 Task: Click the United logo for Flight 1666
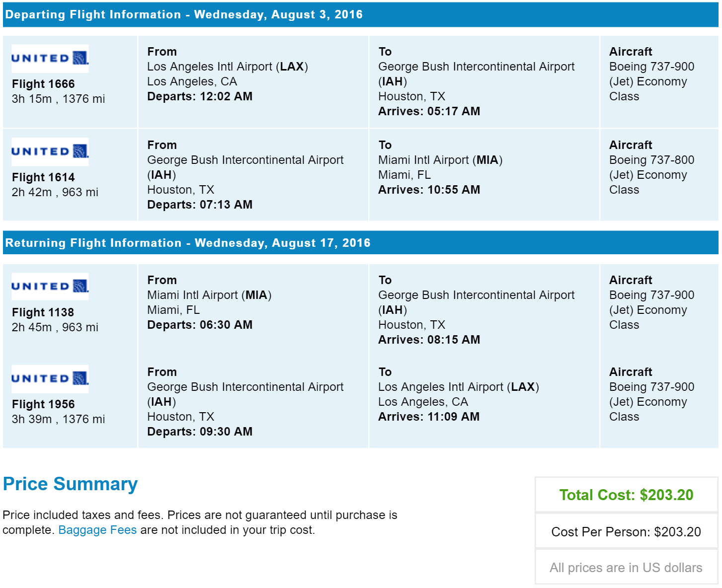point(50,59)
